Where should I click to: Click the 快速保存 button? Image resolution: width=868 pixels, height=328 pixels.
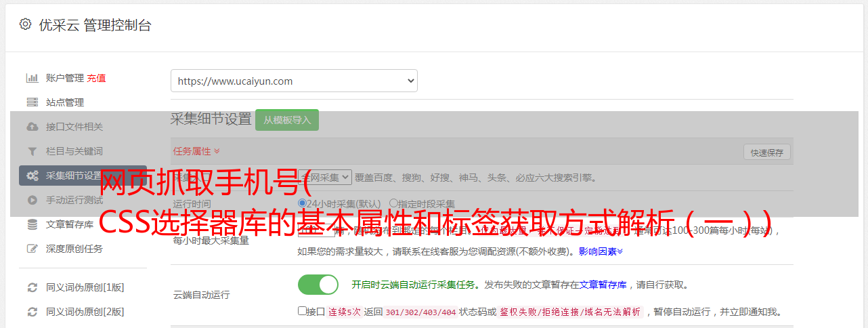point(766,152)
